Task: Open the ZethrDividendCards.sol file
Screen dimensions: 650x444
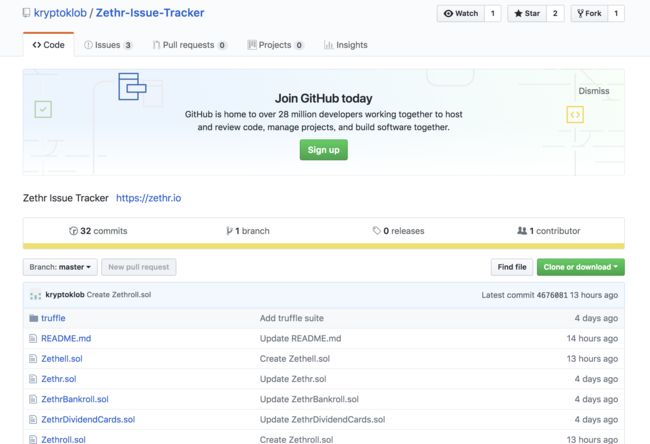Action: (x=88, y=420)
